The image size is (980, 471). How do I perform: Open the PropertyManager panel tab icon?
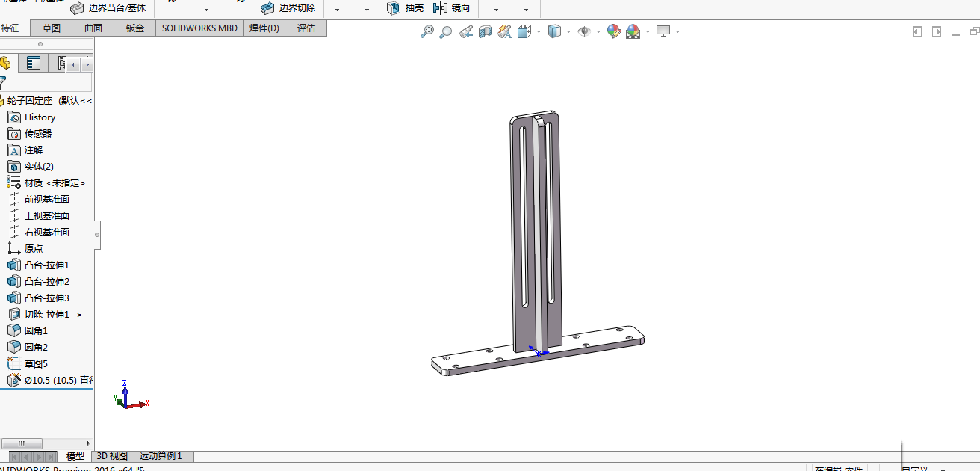34,64
